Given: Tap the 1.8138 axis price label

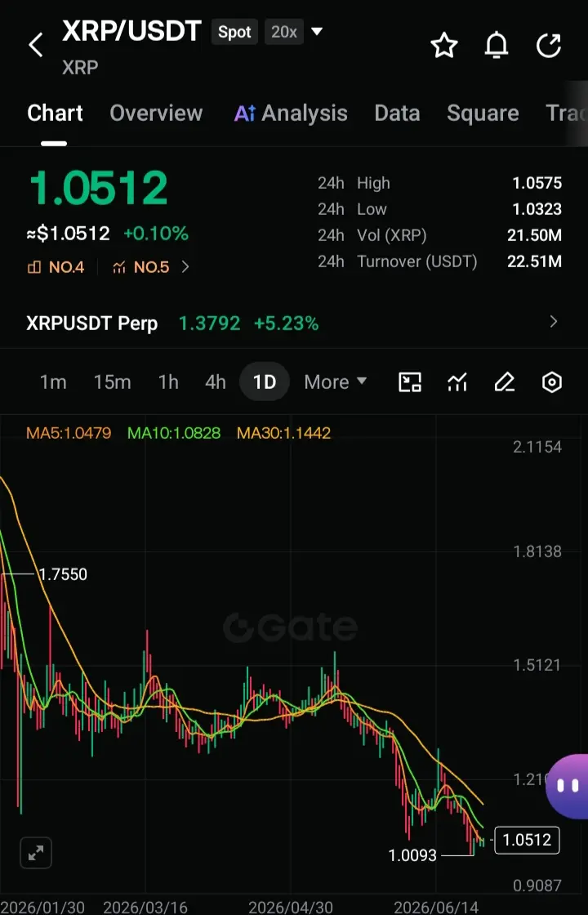Looking at the screenshot, I should tap(537, 551).
